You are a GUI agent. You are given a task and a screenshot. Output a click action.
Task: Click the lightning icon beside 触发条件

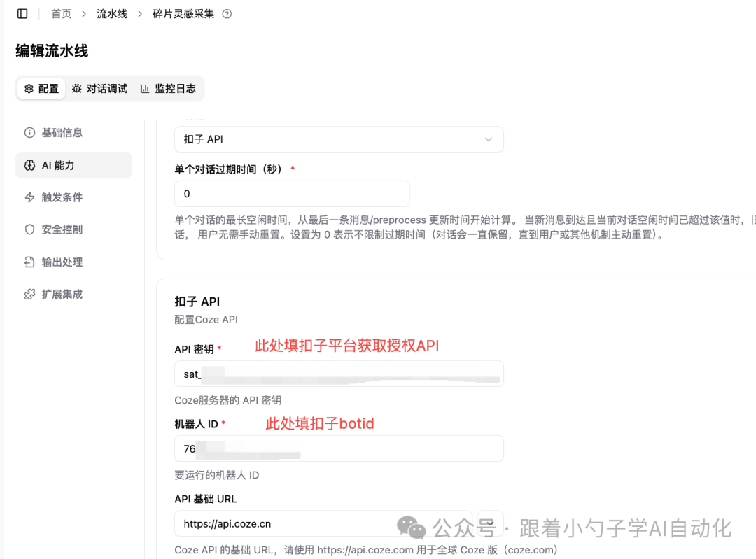[x=29, y=197]
